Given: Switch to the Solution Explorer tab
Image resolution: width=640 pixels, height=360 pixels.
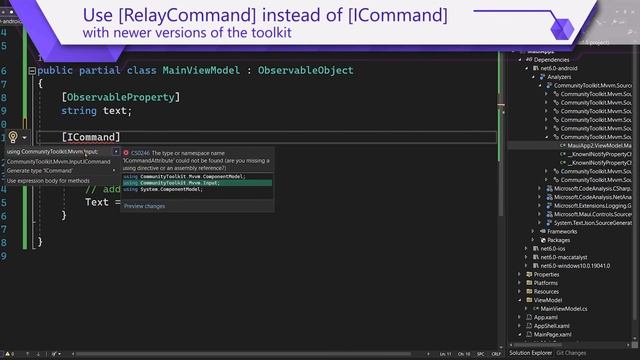Looking at the screenshot, I should coord(531,353).
